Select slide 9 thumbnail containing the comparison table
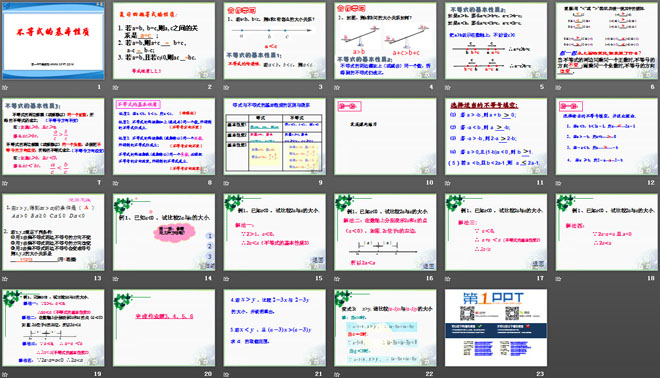Screen dimensions: 660x378 (274, 136)
